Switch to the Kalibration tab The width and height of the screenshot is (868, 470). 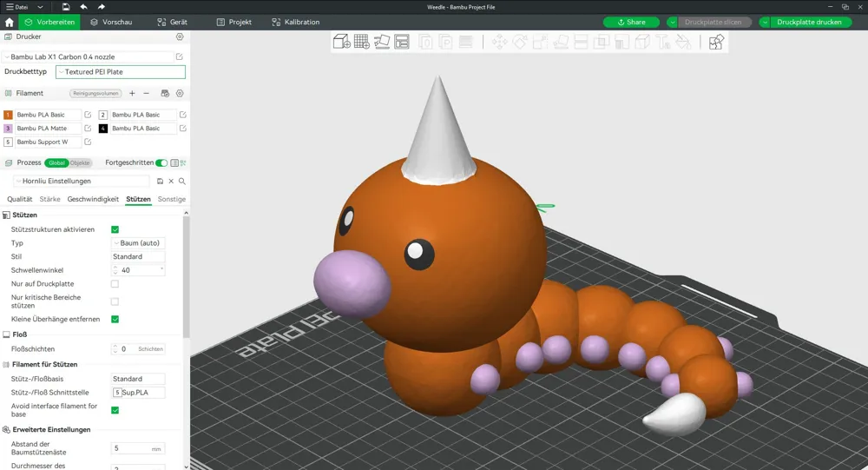(x=296, y=23)
